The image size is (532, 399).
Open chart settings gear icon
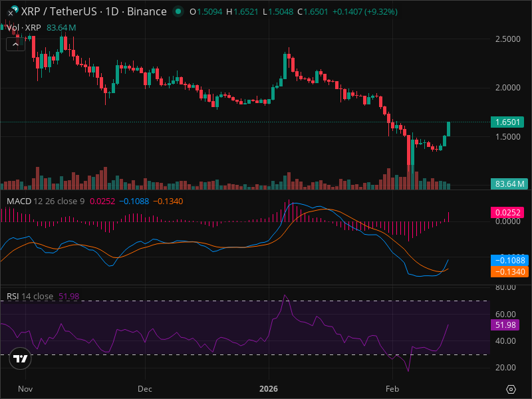(511, 389)
